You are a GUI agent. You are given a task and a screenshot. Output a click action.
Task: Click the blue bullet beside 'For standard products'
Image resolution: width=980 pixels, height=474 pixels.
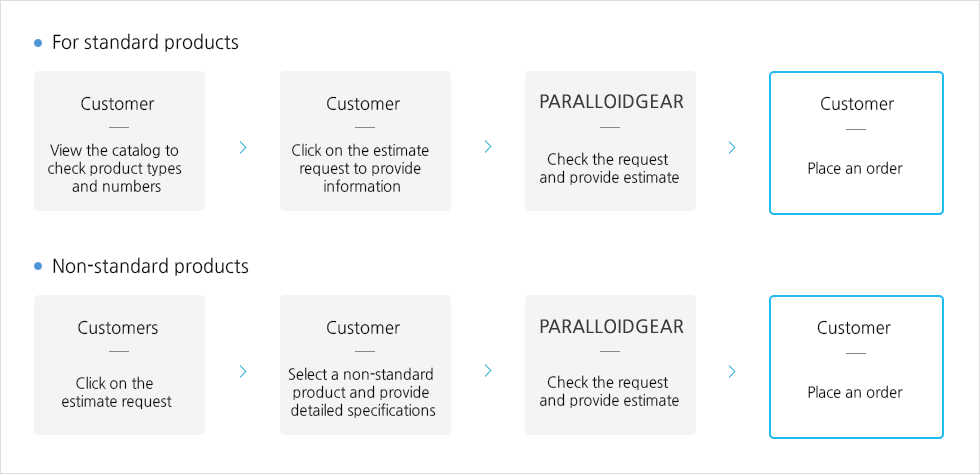(38, 43)
